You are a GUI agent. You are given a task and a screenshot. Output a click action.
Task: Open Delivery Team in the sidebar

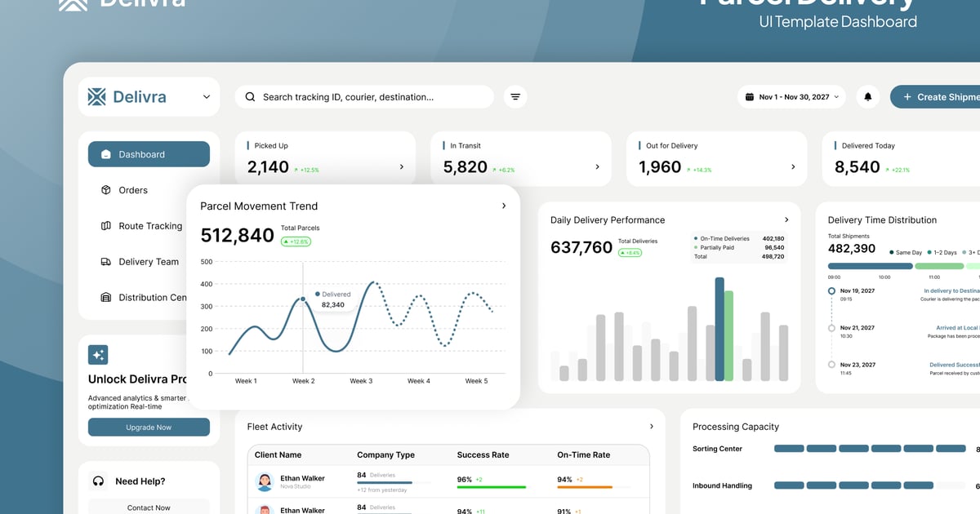click(149, 262)
